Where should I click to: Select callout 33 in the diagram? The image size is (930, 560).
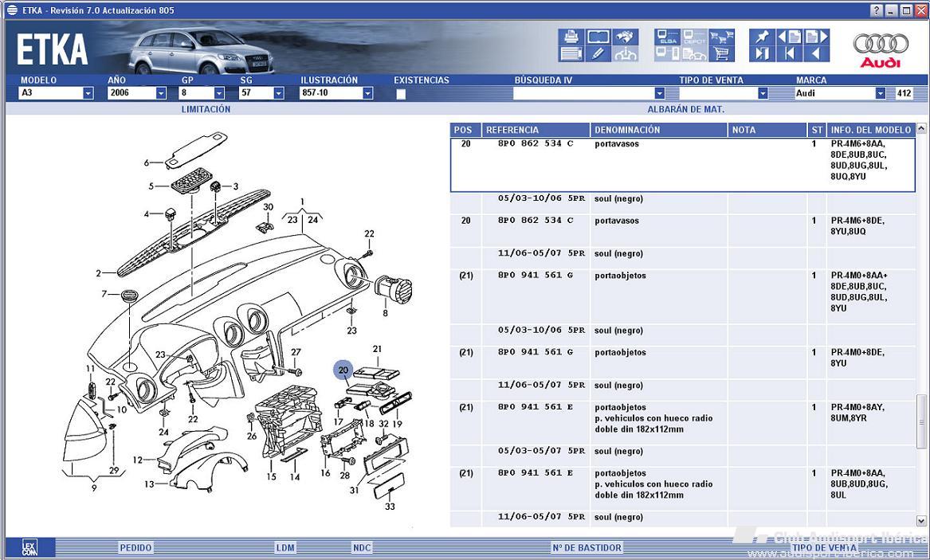pos(390,507)
